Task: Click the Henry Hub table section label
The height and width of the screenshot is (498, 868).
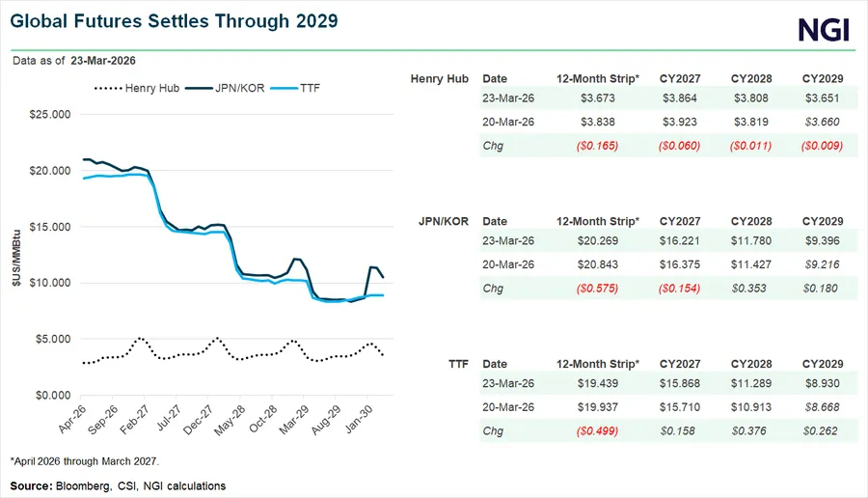Action: [439, 78]
